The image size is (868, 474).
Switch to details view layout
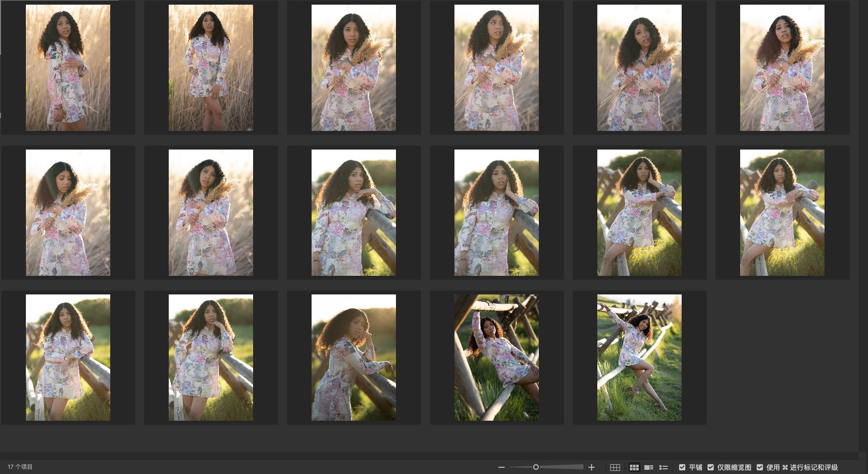pos(649,467)
